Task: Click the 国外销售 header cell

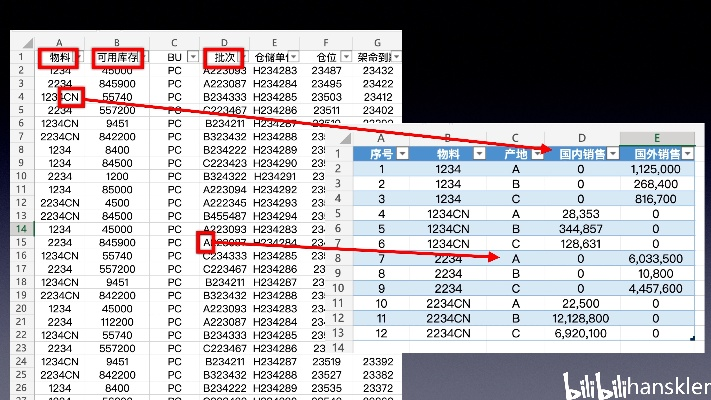Action: pos(657,154)
